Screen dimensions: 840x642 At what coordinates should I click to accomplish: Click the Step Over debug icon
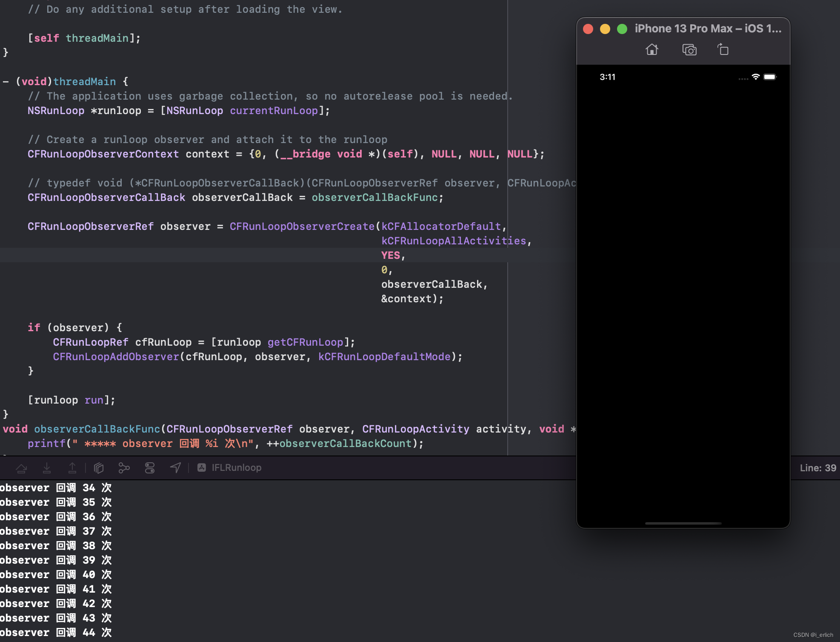[21, 468]
